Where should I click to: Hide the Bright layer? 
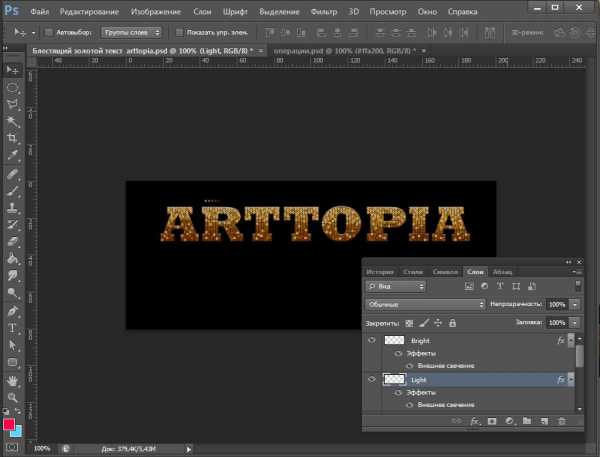[x=372, y=340]
